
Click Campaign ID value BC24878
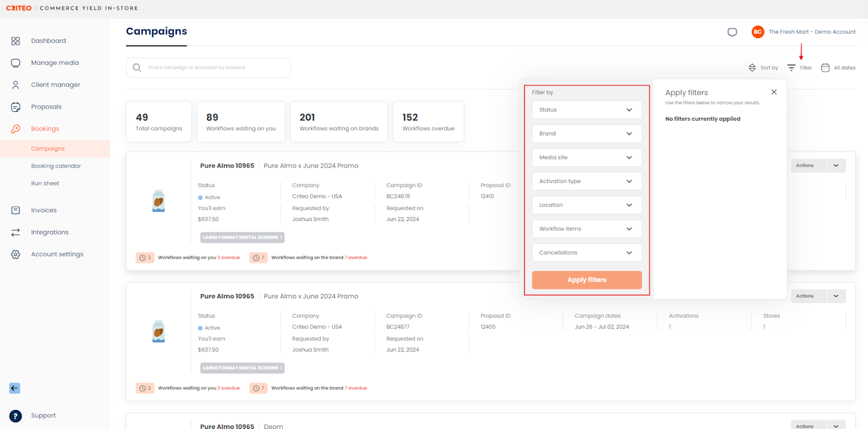click(398, 197)
